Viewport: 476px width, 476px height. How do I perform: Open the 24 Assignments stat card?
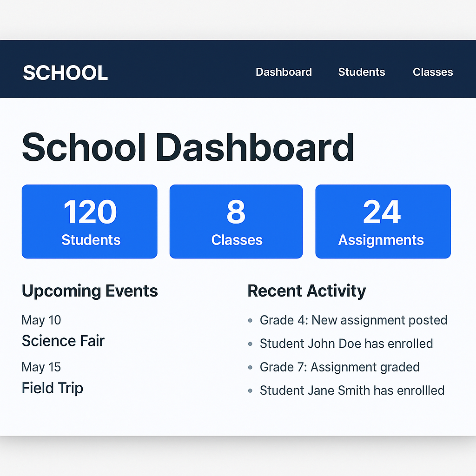[x=383, y=221]
